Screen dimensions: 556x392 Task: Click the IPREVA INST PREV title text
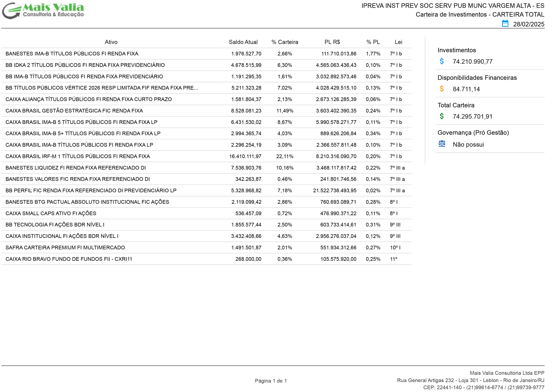pos(453,6)
